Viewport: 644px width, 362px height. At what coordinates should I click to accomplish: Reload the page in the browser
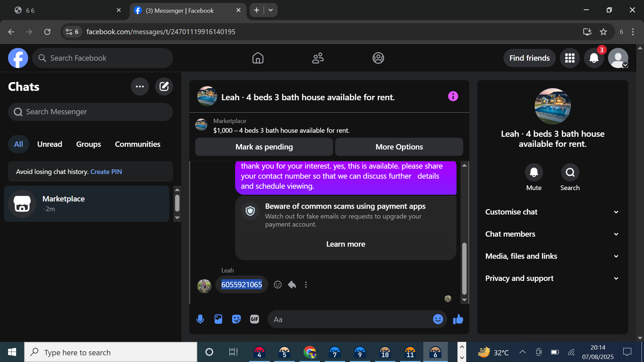47,32
